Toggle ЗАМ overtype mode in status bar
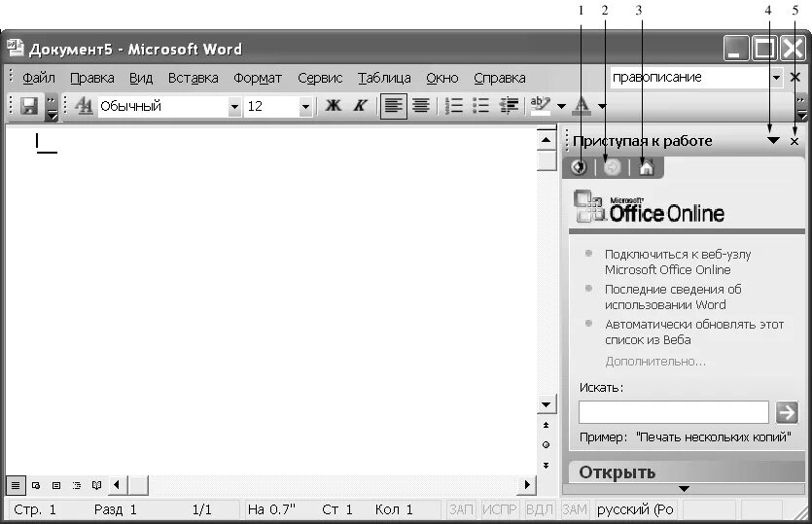The image size is (812, 524). point(575,510)
